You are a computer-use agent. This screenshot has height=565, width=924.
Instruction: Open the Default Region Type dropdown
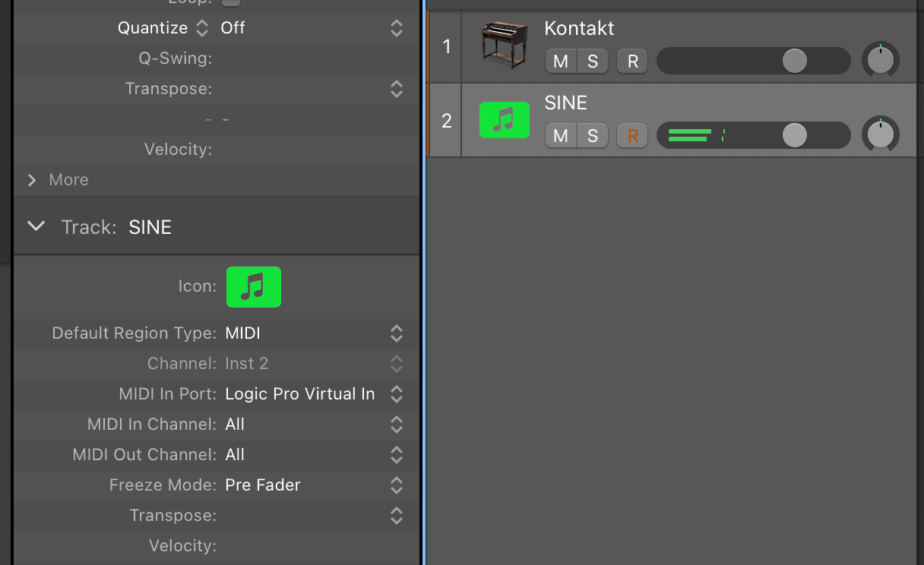click(313, 333)
